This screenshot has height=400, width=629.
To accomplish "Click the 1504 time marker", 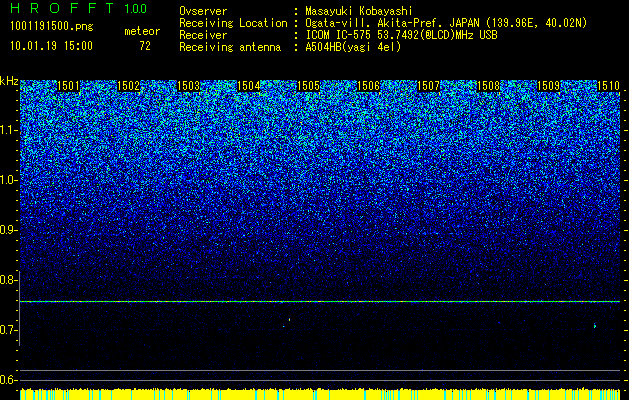I will pyautogui.click(x=249, y=86).
